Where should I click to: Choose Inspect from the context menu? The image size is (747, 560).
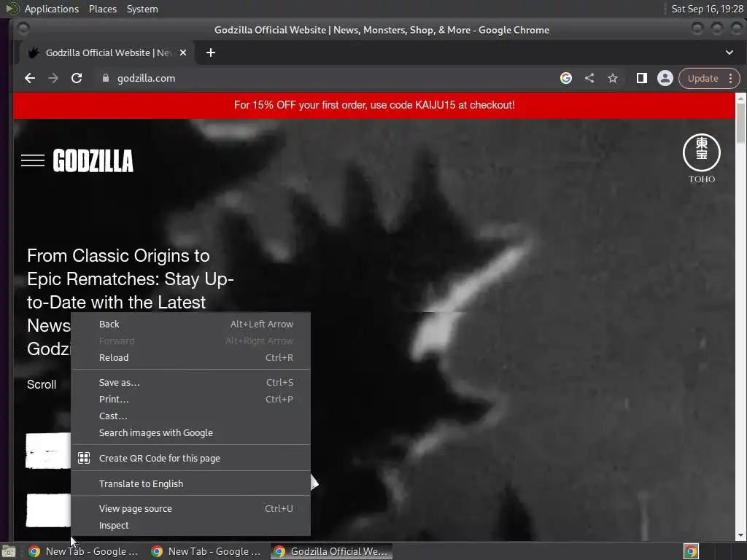[190, 525]
